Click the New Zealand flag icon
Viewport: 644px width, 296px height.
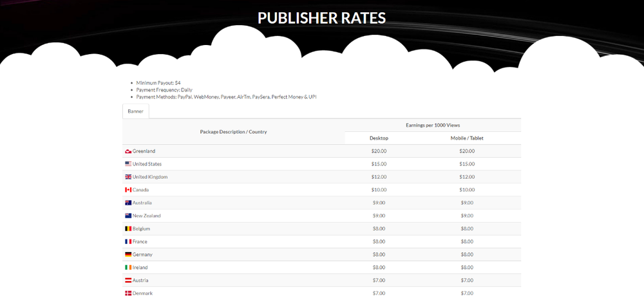click(128, 216)
